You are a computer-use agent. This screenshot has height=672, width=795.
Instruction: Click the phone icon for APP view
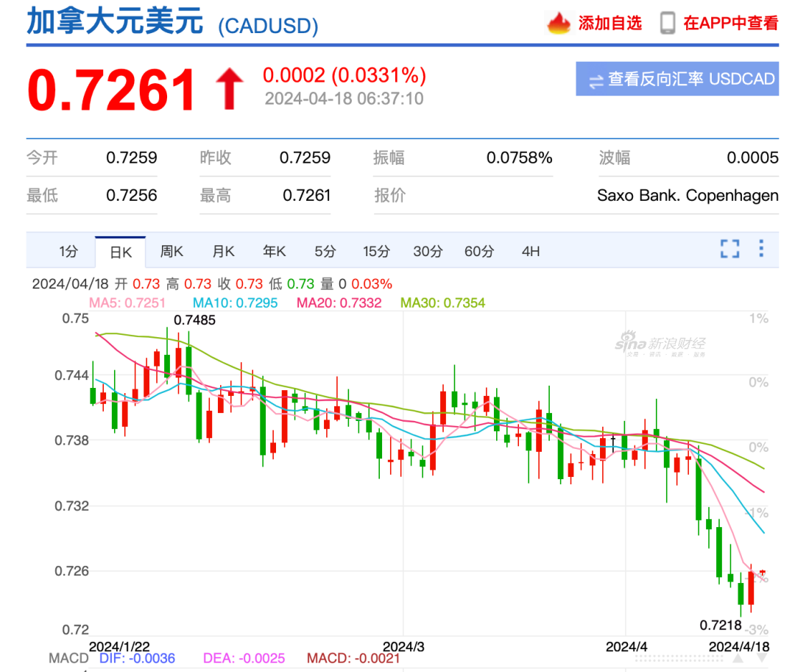click(x=667, y=24)
